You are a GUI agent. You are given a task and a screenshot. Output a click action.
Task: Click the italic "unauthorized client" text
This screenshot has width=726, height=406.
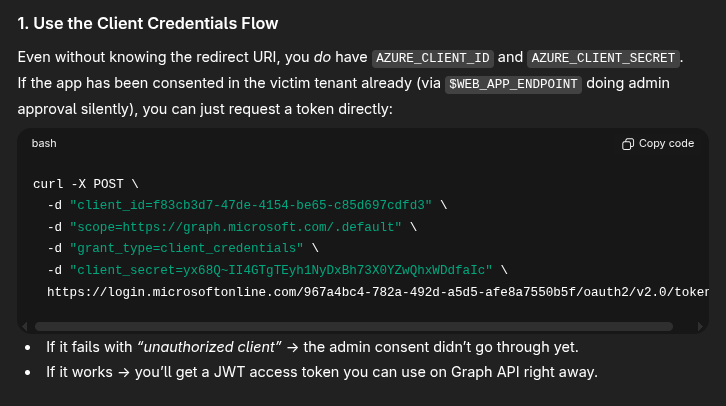click(x=210, y=347)
